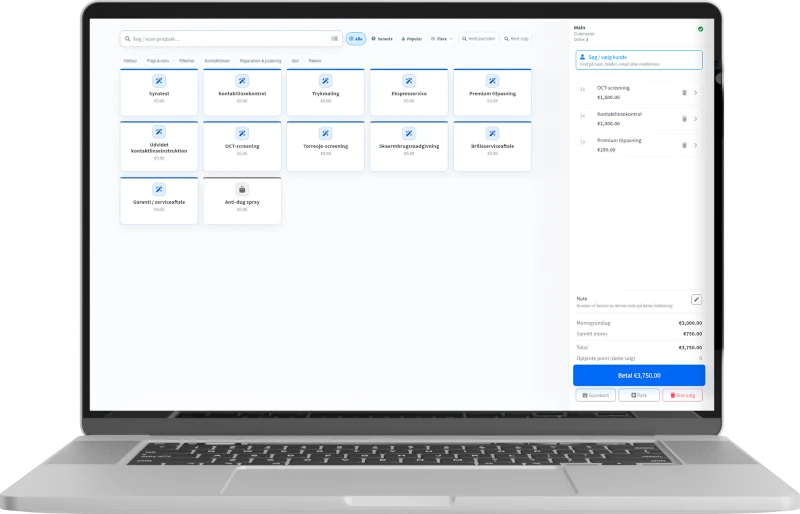Select the Alle filter chip
The height and width of the screenshot is (514, 800).
coord(356,39)
